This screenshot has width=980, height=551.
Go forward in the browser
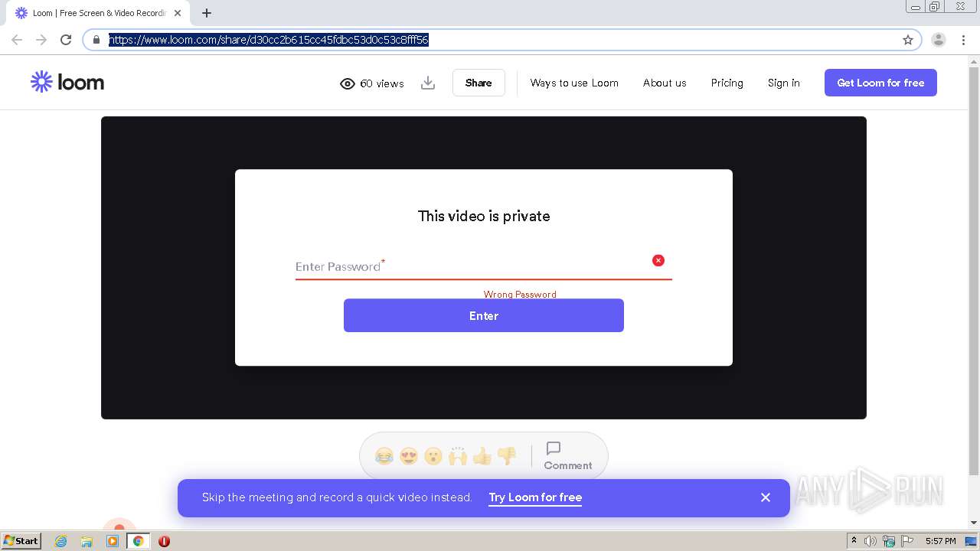[41, 40]
